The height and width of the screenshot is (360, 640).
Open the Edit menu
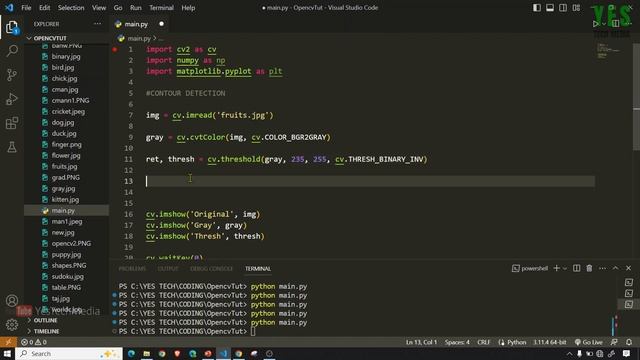click(44, 8)
